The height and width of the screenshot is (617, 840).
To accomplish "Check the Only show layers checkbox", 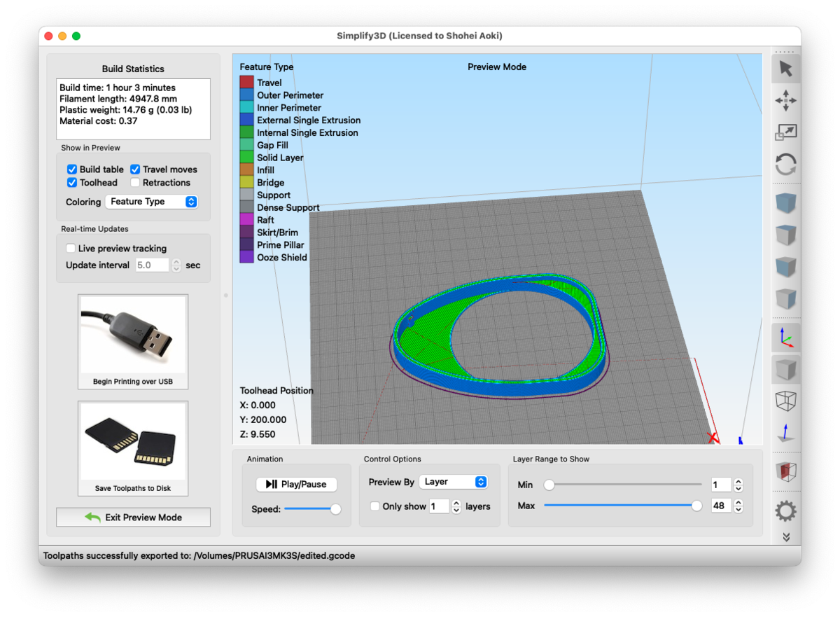I will pyautogui.click(x=375, y=506).
